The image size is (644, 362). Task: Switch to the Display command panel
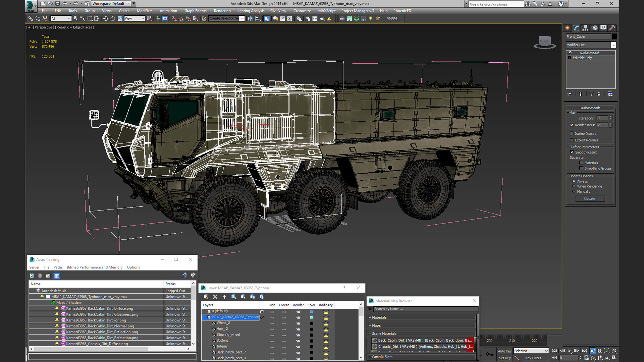click(x=603, y=28)
